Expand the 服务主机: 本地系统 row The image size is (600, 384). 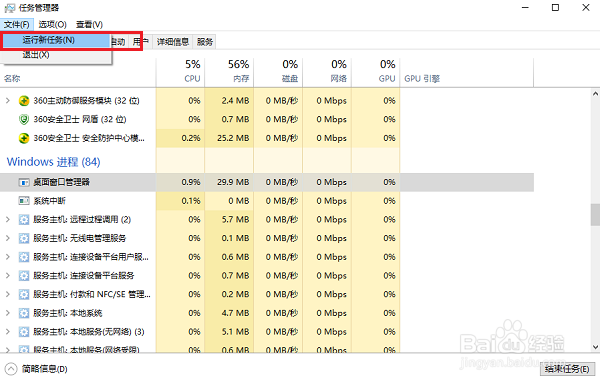(x=8, y=313)
